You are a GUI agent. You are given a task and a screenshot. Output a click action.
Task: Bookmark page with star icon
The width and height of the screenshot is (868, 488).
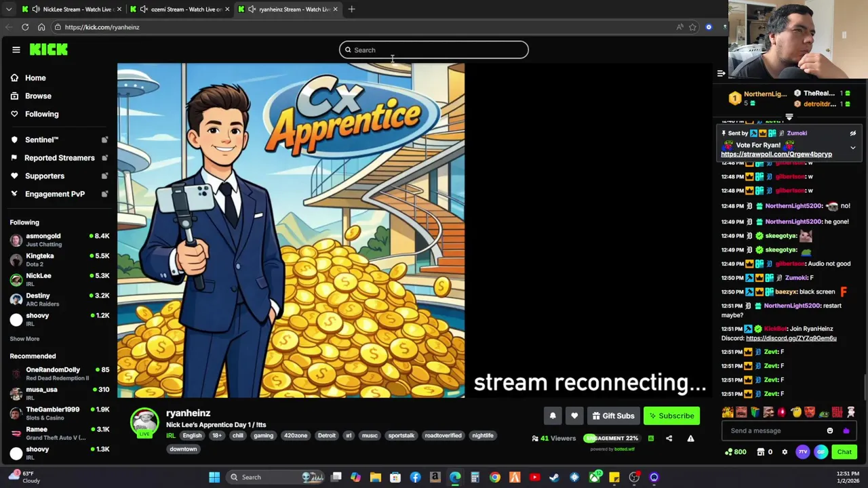[692, 27]
